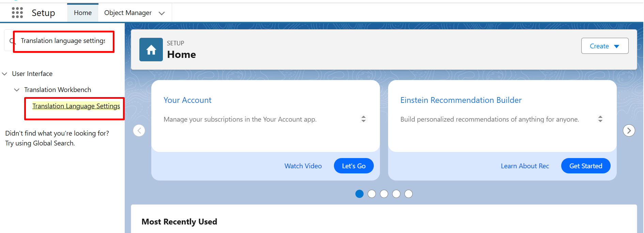Open the App Launcher grid icon
Image resolution: width=644 pixels, height=233 pixels.
click(x=17, y=13)
